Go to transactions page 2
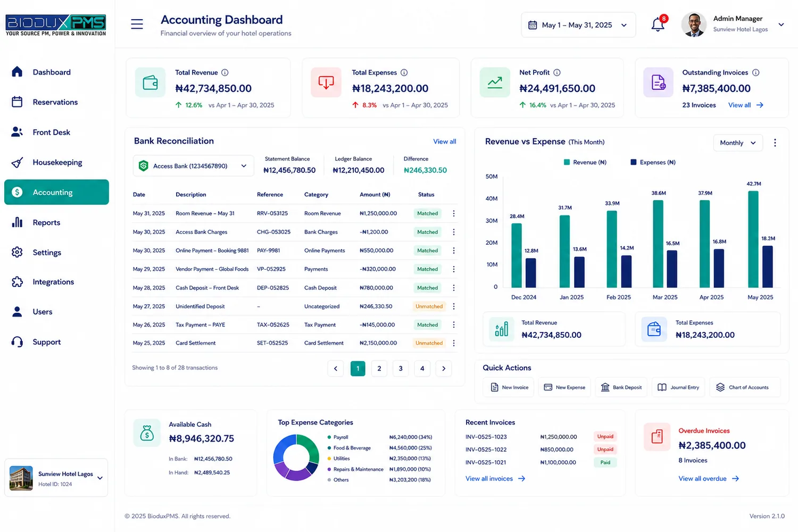The image size is (798, 532). pyautogui.click(x=379, y=368)
